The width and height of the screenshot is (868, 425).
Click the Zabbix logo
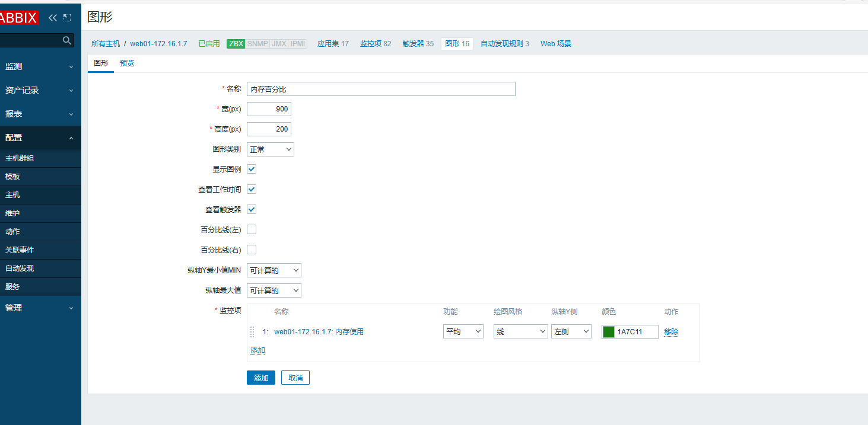[19, 17]
